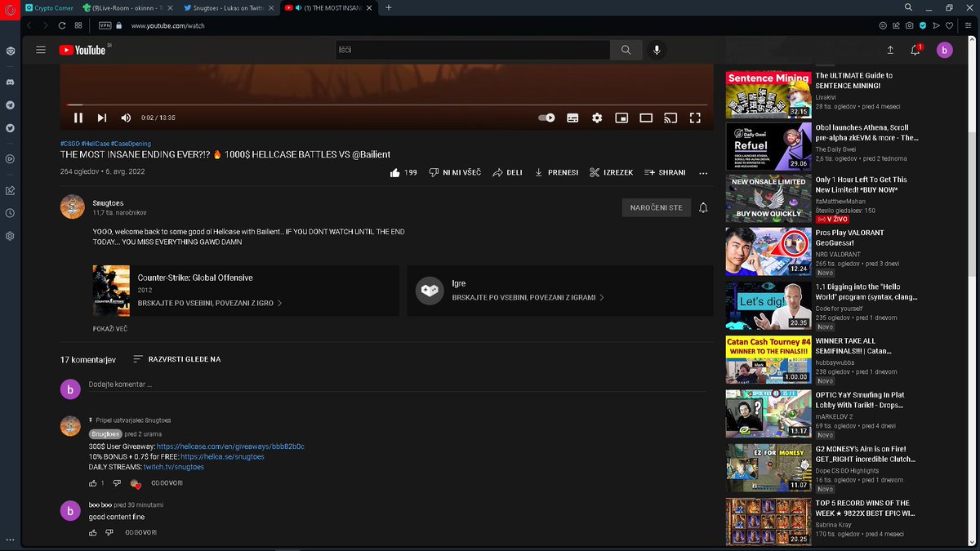Create a clip with IZREZEK

tap(611, 173)
